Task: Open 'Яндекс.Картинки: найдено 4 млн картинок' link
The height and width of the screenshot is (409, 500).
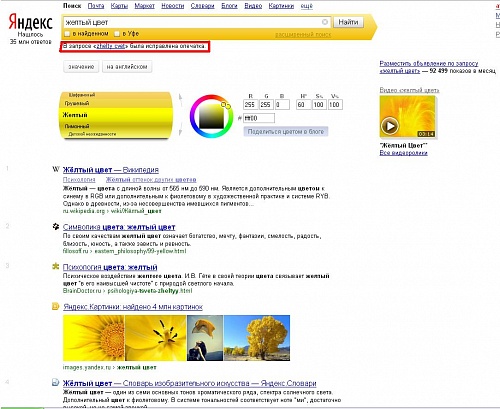Action: pos(133,307)
